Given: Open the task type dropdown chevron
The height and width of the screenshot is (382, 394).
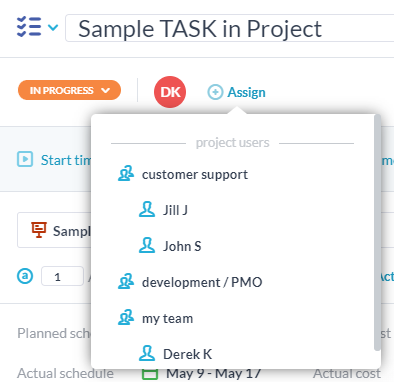Looking at the screenshot, I should (x=53, y=27).
